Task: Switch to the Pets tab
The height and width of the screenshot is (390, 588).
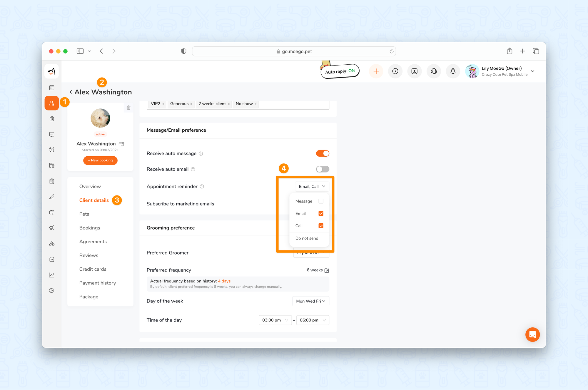Action: pos(84,214)
